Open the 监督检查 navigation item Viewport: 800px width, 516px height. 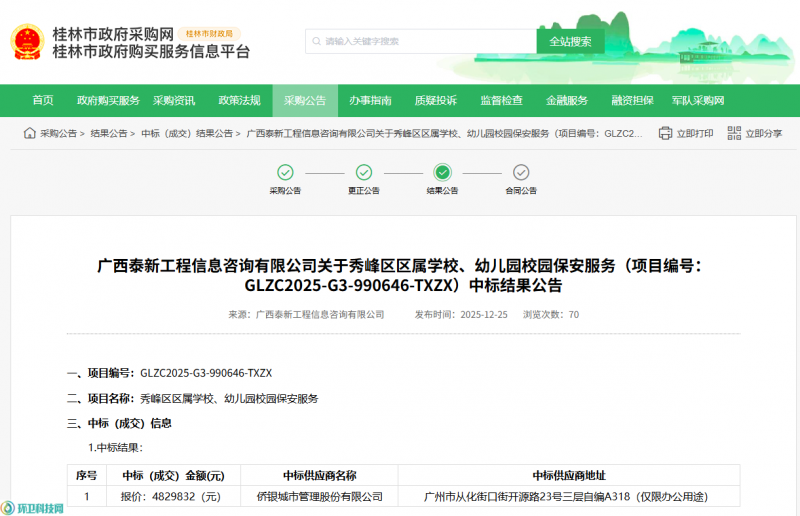click(x=501, y=101)
